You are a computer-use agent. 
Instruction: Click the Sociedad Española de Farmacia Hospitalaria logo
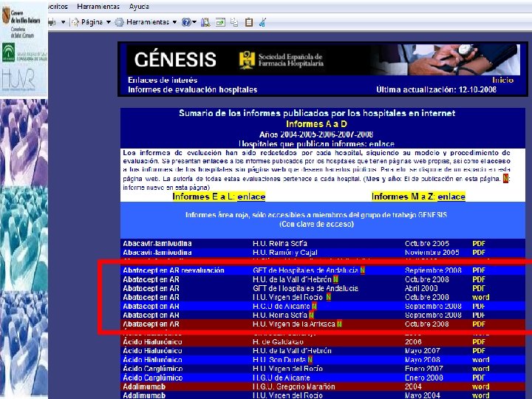[x=282, y=60]
